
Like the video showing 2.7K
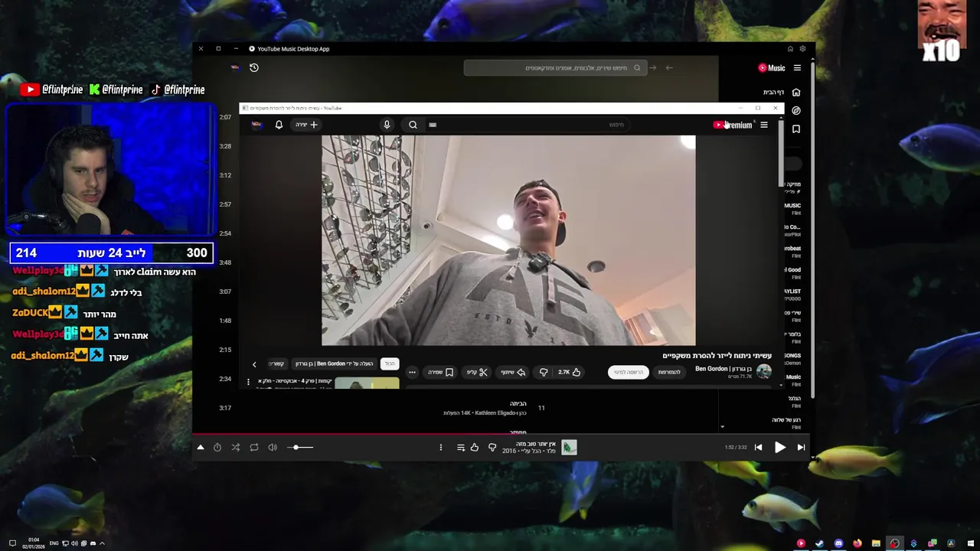[568, 372]
